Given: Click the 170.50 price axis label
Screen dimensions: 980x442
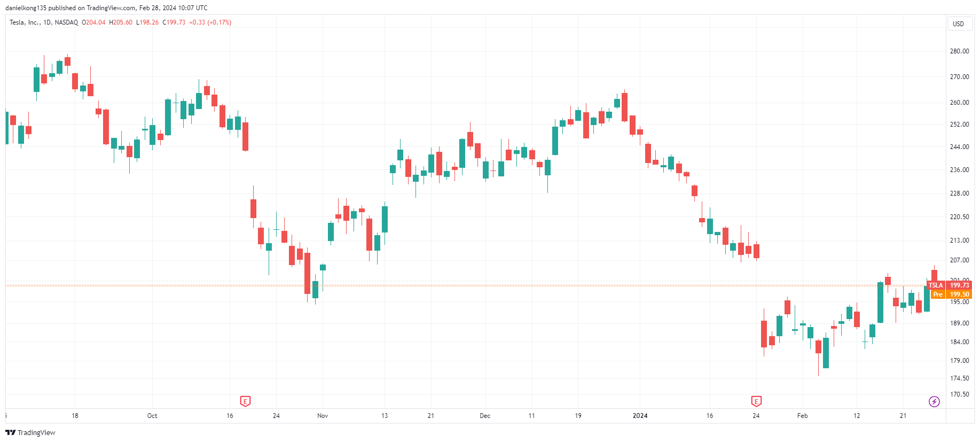Looking at the screenshot, I should (x=959, y=394).
